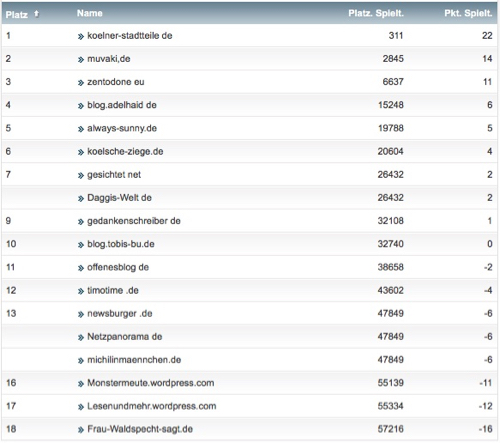Select the rank number 18
The width and height of the screenshot is (500, 443).
(x=11, y=429)
